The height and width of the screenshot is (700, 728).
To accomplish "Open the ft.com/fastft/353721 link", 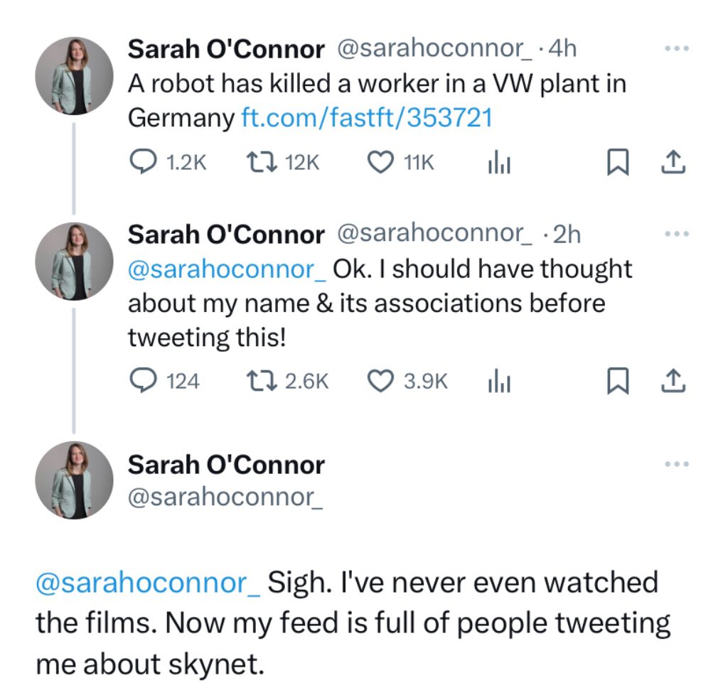I will coord(367,117).
